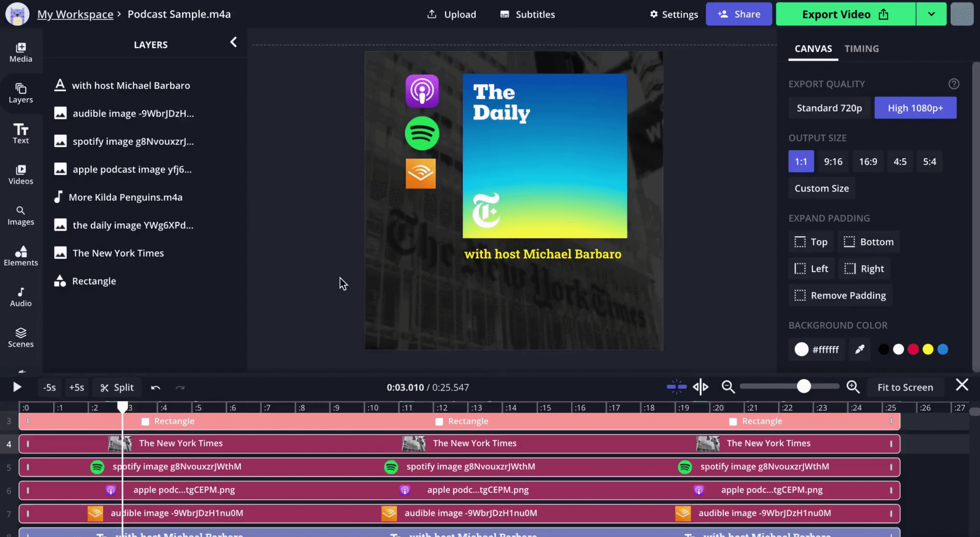This screenshot has width=980, height=537.
Task: Open Custom Size options
Action: [821, 188]
